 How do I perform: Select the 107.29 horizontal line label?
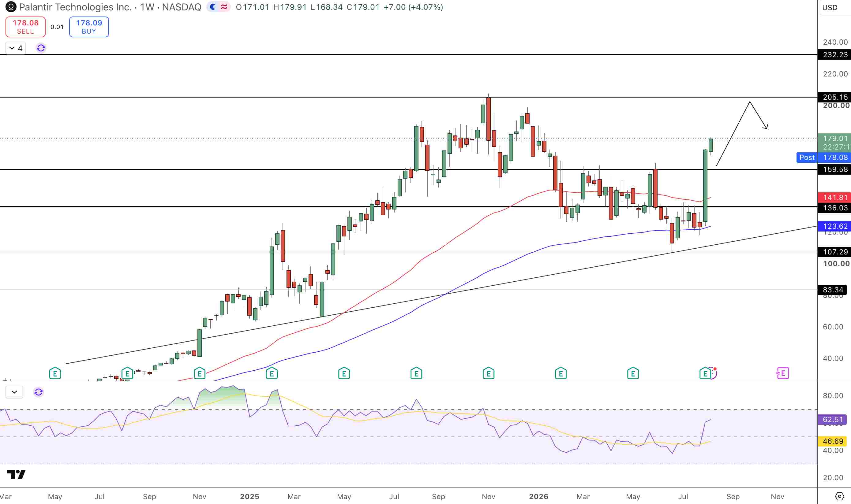pyautogui.click(x=834, y=252)
